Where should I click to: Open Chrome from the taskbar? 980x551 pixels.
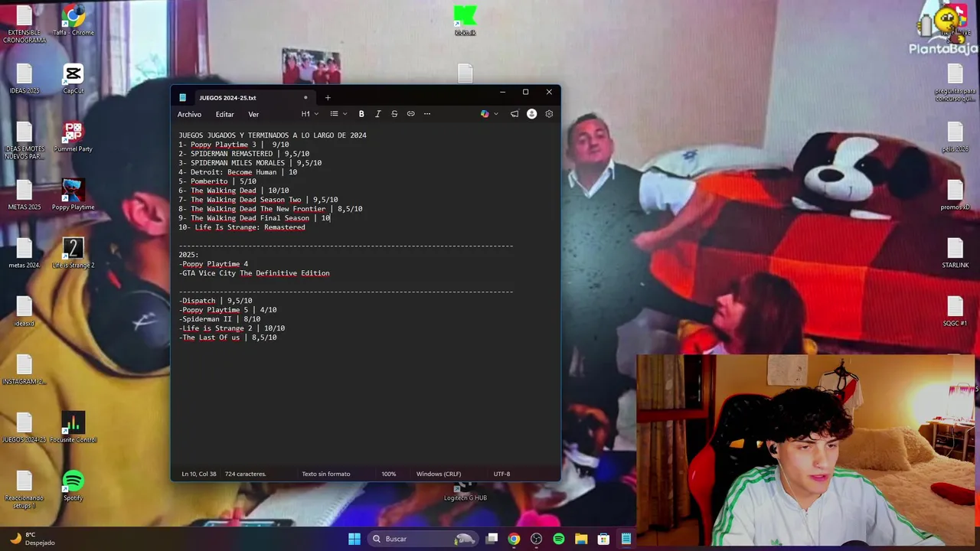[x=514, y=539]
